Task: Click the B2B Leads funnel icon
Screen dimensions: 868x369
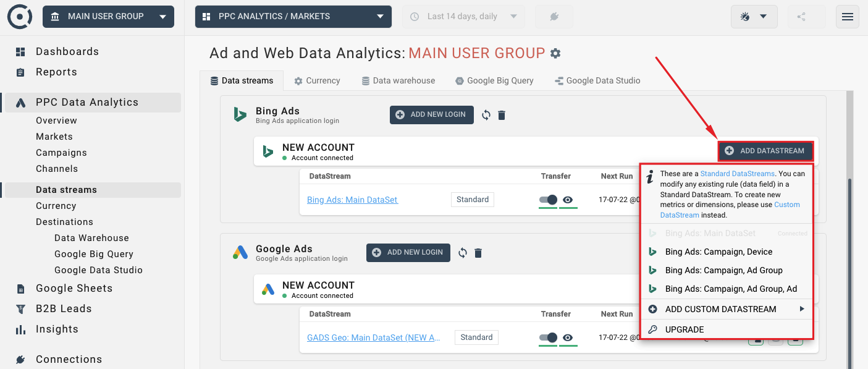Action: click(20, 309)
